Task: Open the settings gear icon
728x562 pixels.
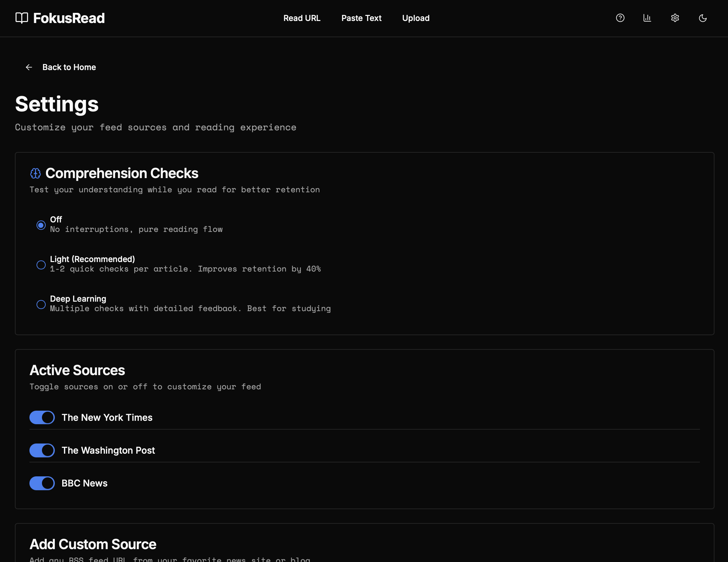Action: (x=675, y=18)
